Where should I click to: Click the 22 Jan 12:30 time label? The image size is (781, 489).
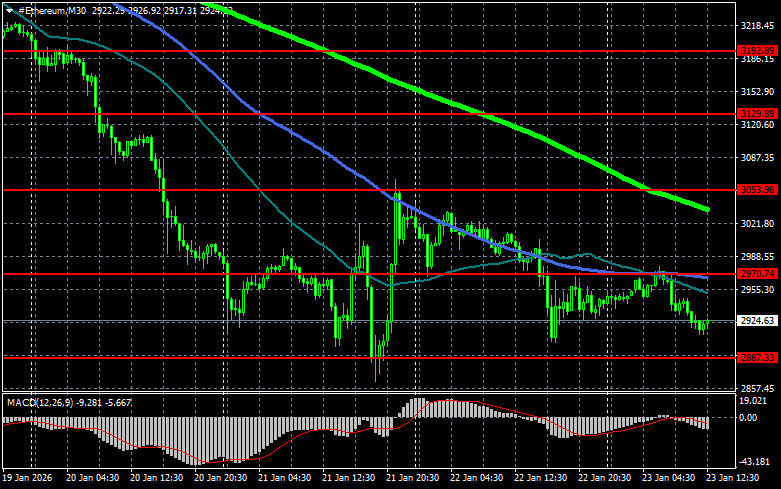click(540, 478)
